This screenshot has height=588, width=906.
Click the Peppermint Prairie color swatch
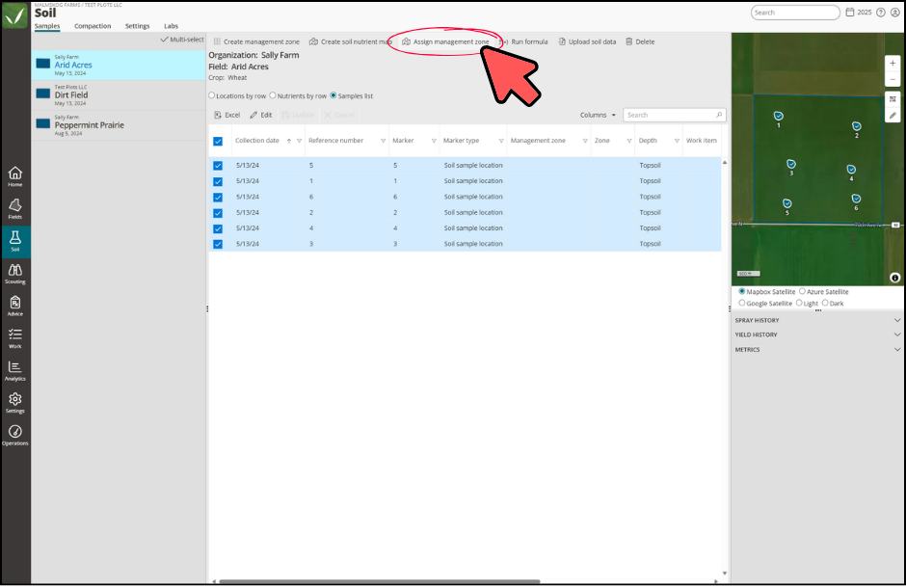tap(43, 123)
